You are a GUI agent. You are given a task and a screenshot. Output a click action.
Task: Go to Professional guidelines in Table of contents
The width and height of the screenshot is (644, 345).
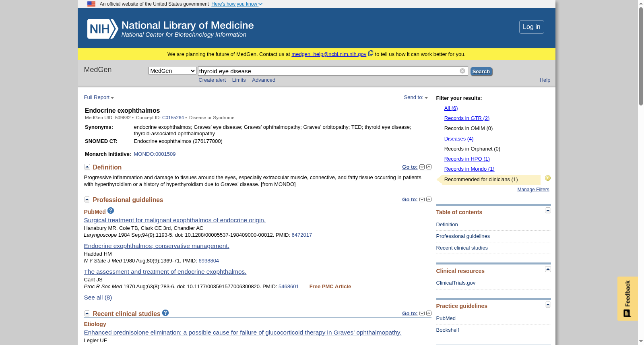tap(463, 236)
